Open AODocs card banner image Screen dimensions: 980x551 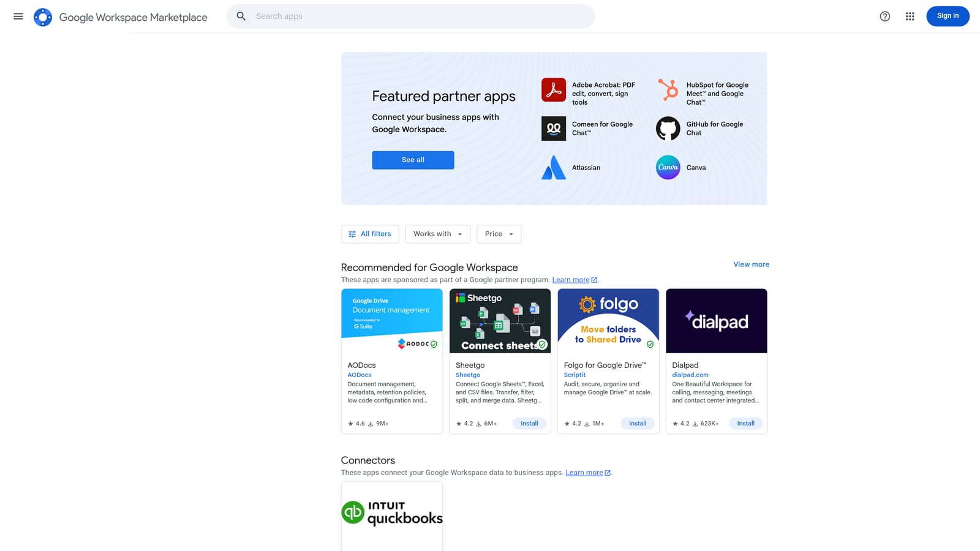[392, 321]
